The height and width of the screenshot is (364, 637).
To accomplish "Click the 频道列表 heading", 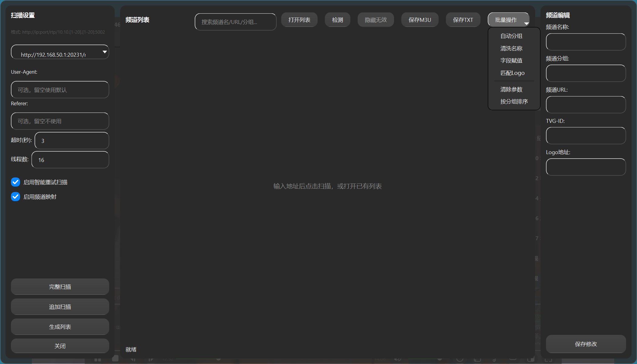I will [x=137, y=20].
